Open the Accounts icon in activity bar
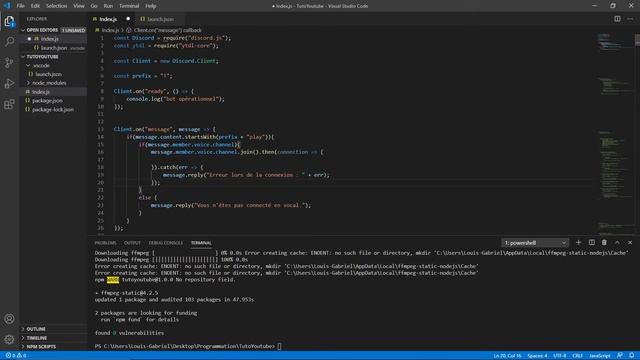 click(9, 319)
